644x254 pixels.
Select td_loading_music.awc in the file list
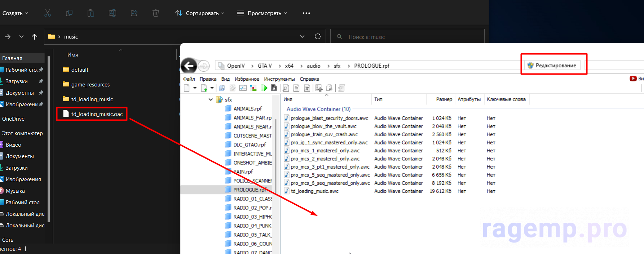(314, 191)
